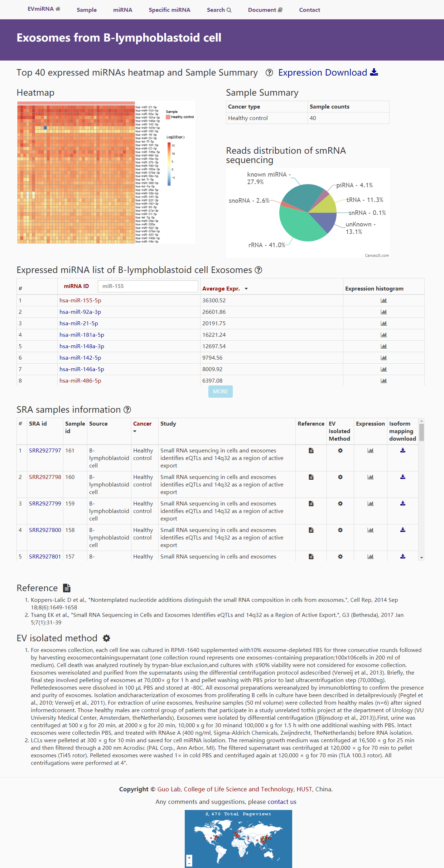
Task: Open the EVmiRNA home link
Action: (x=44, y=9)
